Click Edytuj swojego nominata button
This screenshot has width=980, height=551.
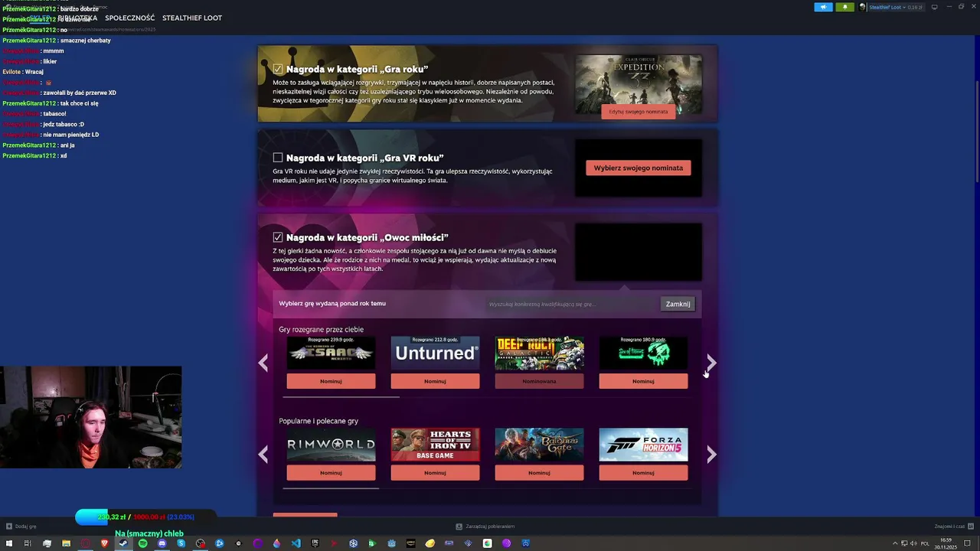click(639, 112)
